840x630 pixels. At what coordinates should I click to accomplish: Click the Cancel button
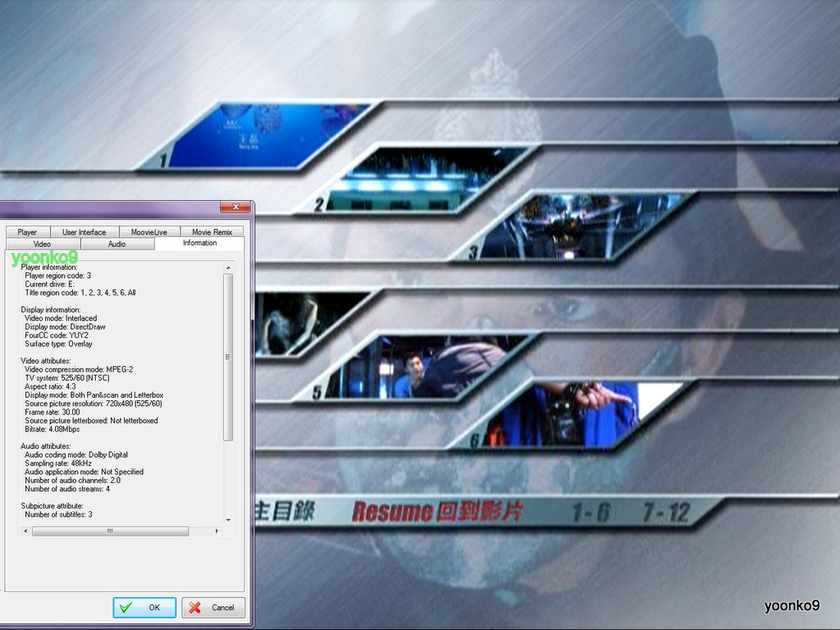pos(213,608)
